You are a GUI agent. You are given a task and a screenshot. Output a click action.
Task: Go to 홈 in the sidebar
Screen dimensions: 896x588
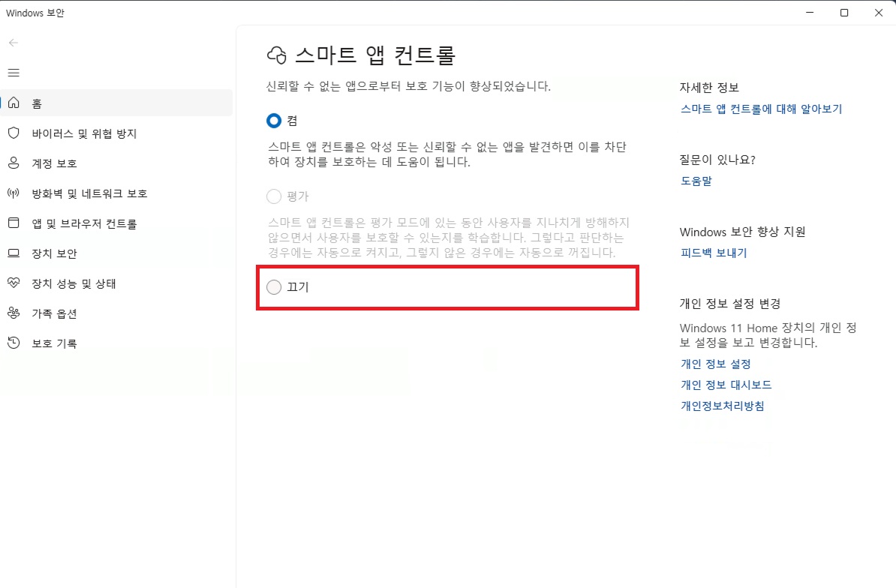(116, 103)
